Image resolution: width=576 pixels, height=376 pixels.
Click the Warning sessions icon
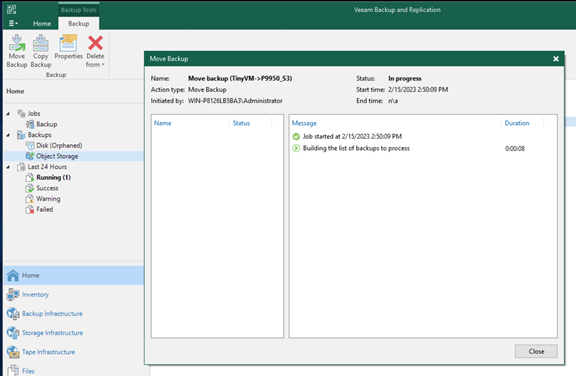click(x=30, y=199)
